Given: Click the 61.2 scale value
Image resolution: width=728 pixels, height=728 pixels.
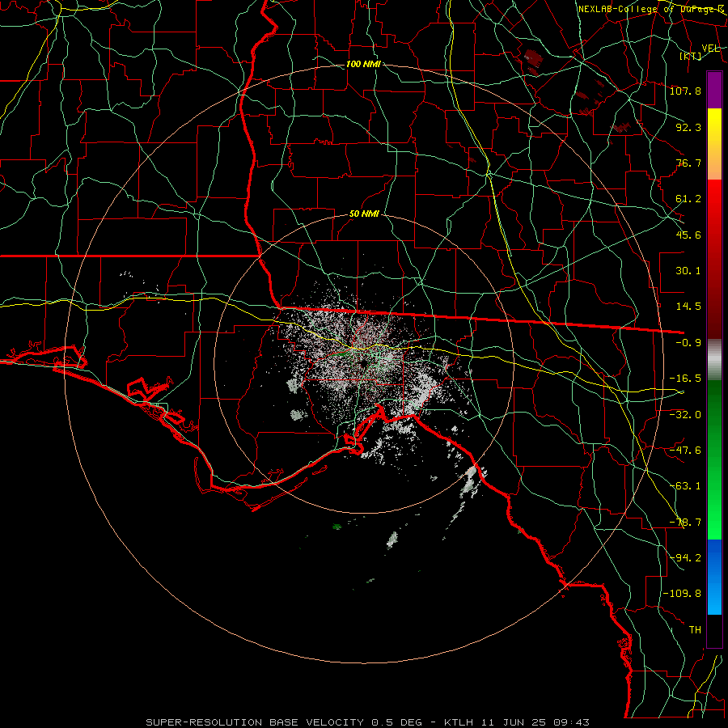Looking at the screenshot, I should tap(688, 199).
